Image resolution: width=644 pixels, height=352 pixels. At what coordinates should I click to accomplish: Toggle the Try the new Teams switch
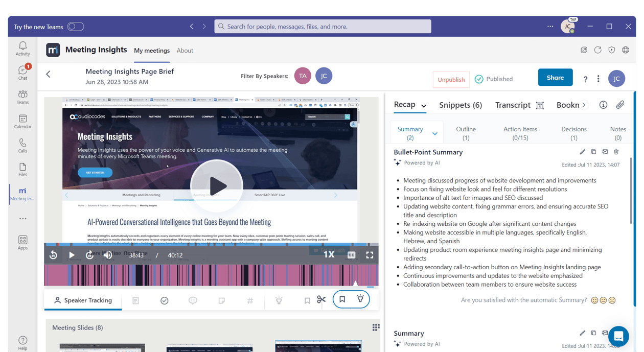(76, 27)
